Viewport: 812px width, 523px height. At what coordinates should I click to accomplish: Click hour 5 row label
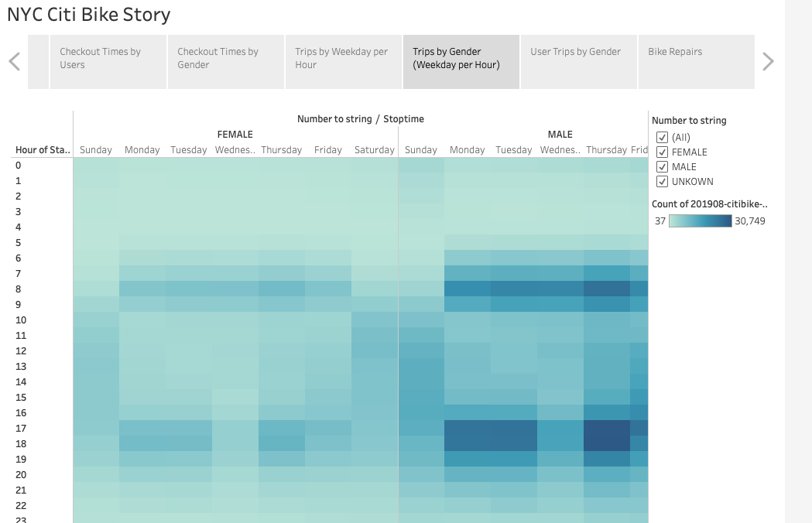(x=18, y=243)
